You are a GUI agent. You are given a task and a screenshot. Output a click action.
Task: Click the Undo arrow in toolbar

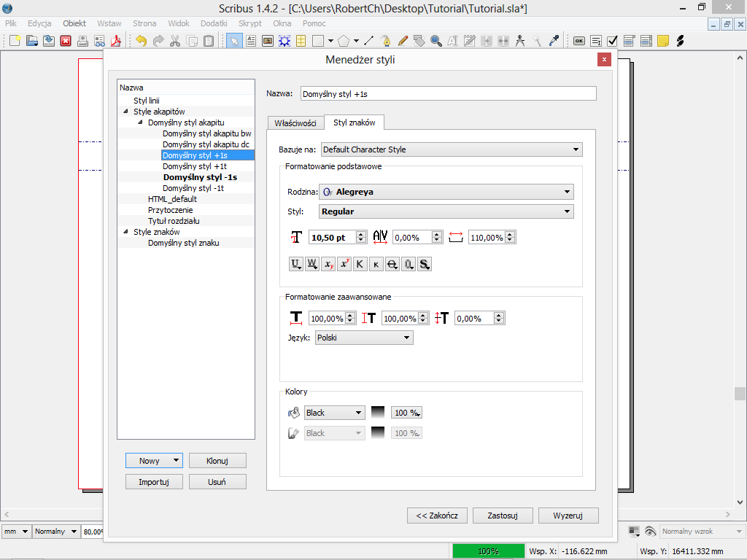click(x=141, y=41)
